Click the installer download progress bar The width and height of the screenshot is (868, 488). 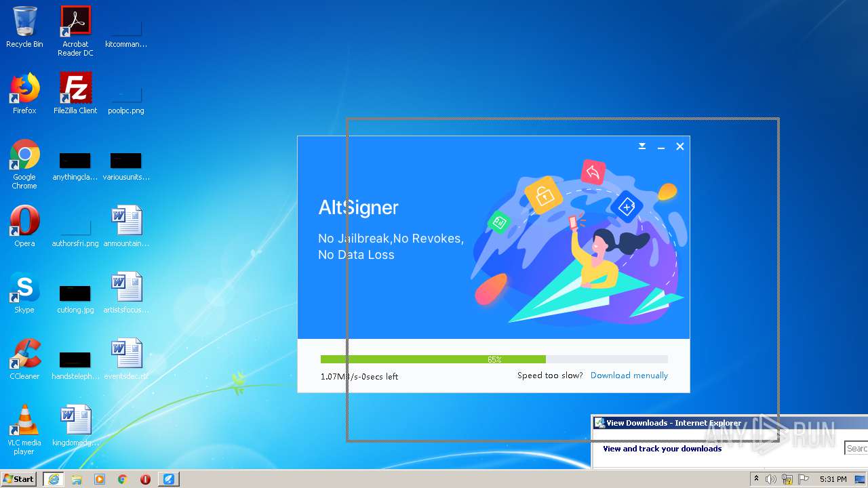pyautogui.click(x=494, y=359)
